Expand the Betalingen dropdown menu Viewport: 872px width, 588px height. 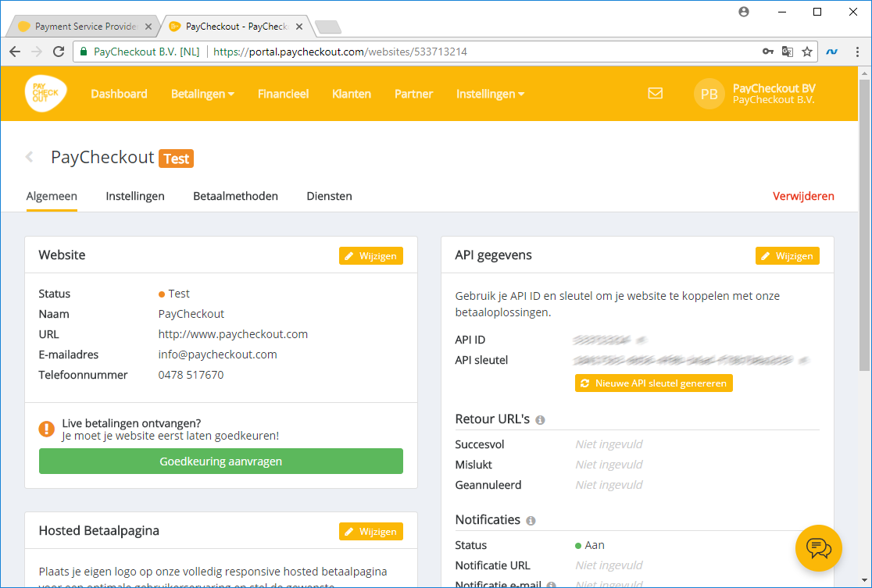[202, 94]
